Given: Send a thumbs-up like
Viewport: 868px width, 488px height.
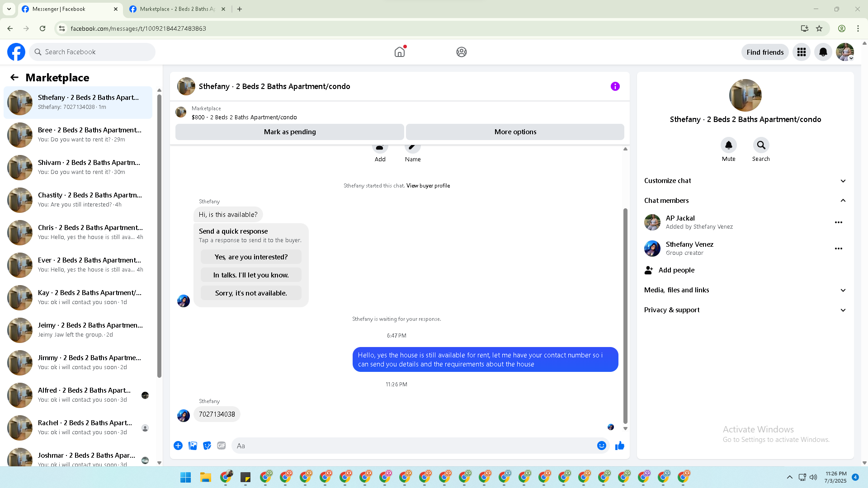Looking at the screenshot, I should [620, 446].
